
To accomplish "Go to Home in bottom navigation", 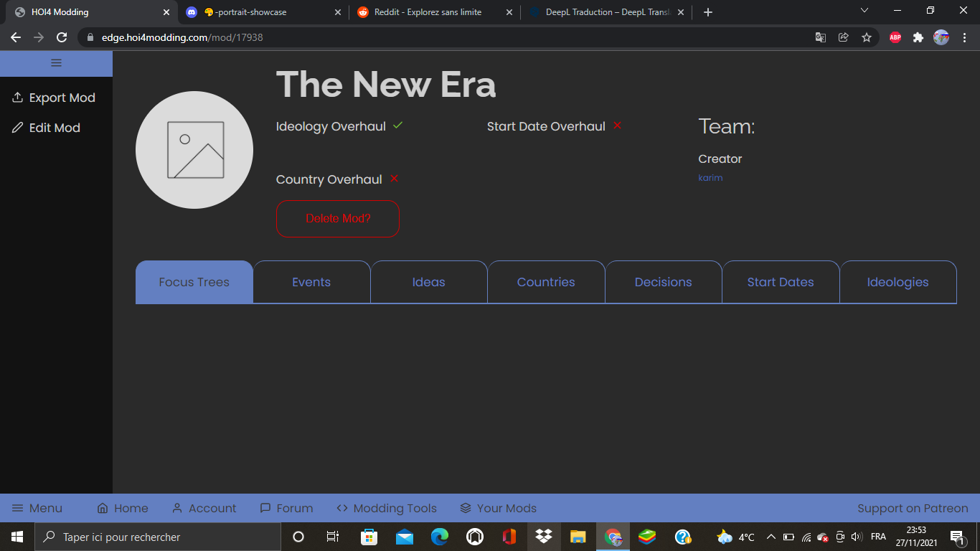I will pos(123,508).
